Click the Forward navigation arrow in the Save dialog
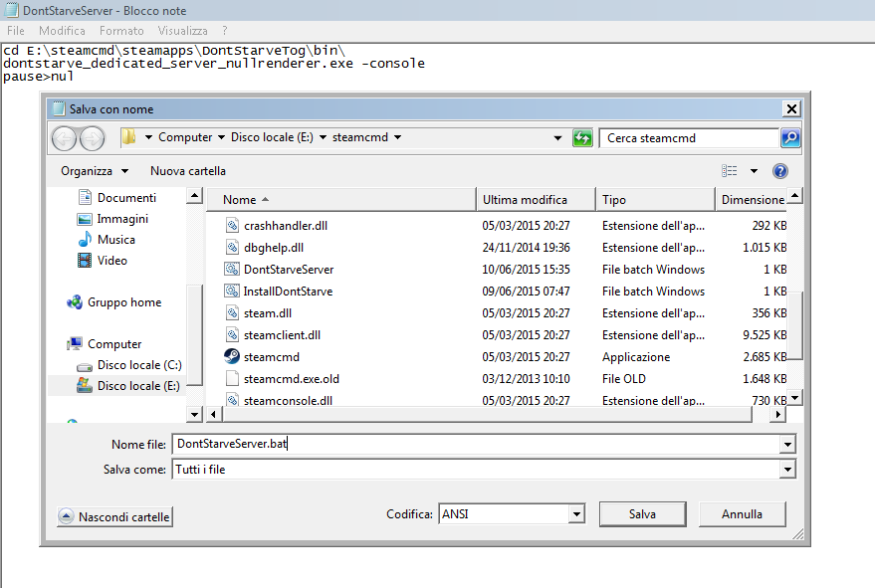 coord(92,138)
